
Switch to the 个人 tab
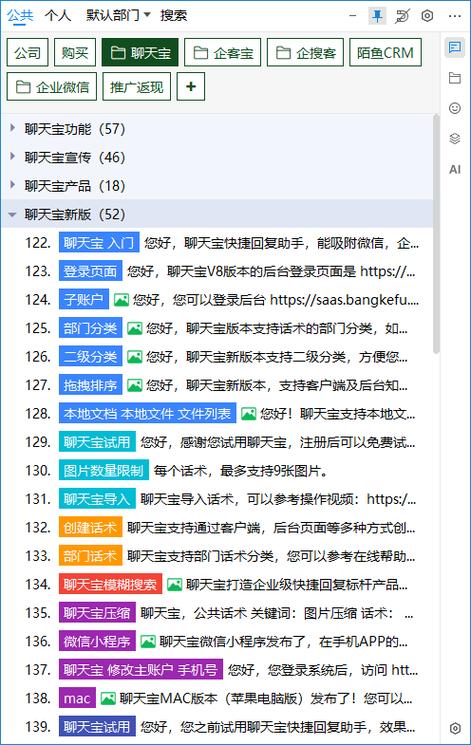[x=58, y=15]
